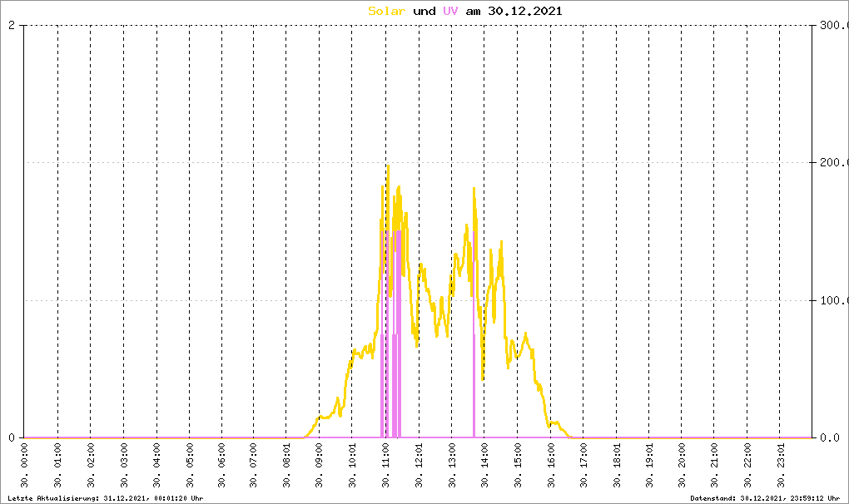
Task: Click the left axis label "0"
Action: click(x=12, y=437)
